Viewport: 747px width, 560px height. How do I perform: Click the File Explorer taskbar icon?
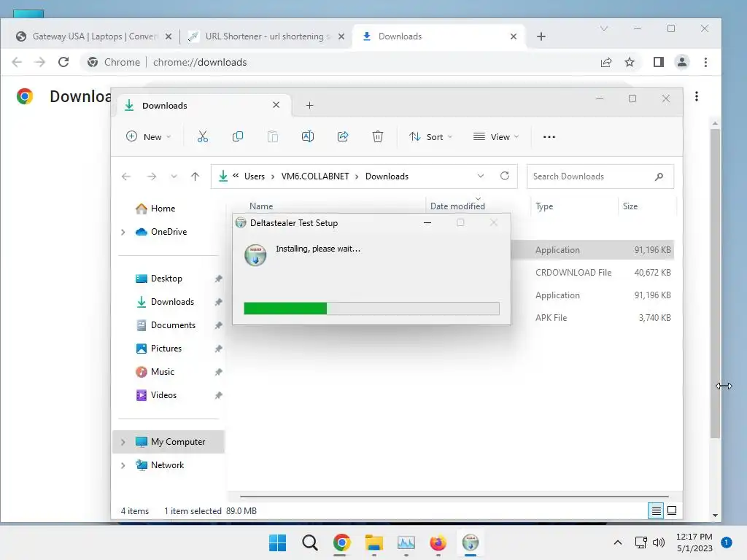(x=374, y=542)
